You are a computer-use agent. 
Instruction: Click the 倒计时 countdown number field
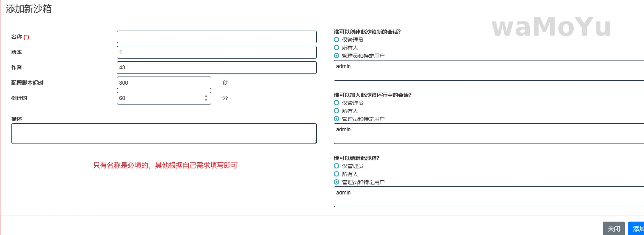coord(160,98)
